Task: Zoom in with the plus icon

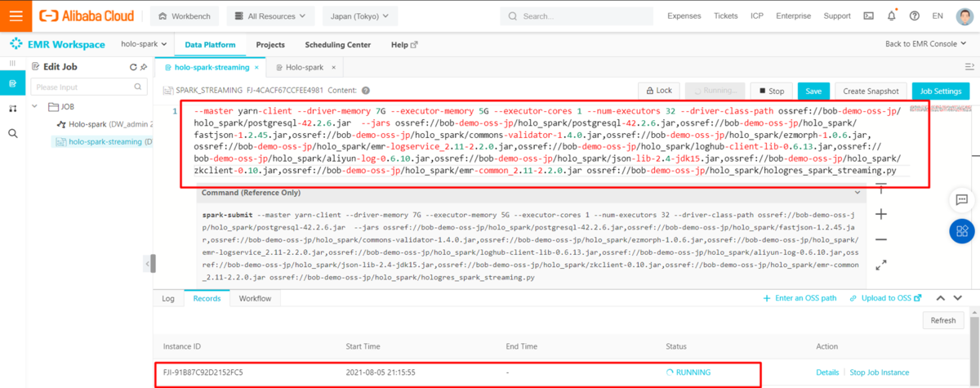Action: (x=881, y=214)
